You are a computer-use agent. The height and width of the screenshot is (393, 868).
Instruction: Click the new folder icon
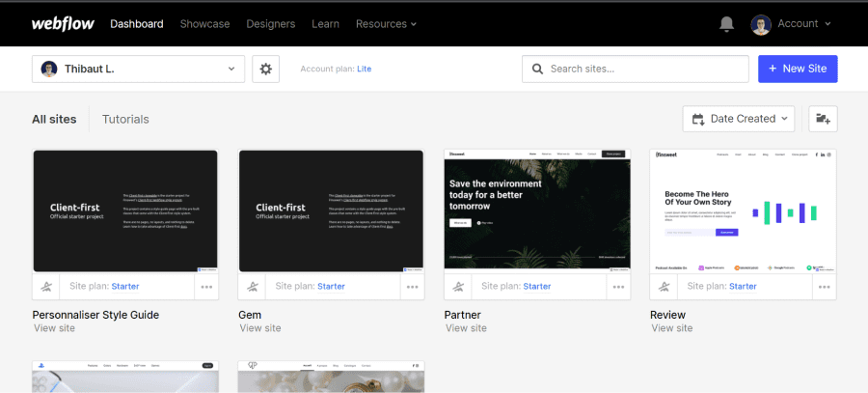823,119
